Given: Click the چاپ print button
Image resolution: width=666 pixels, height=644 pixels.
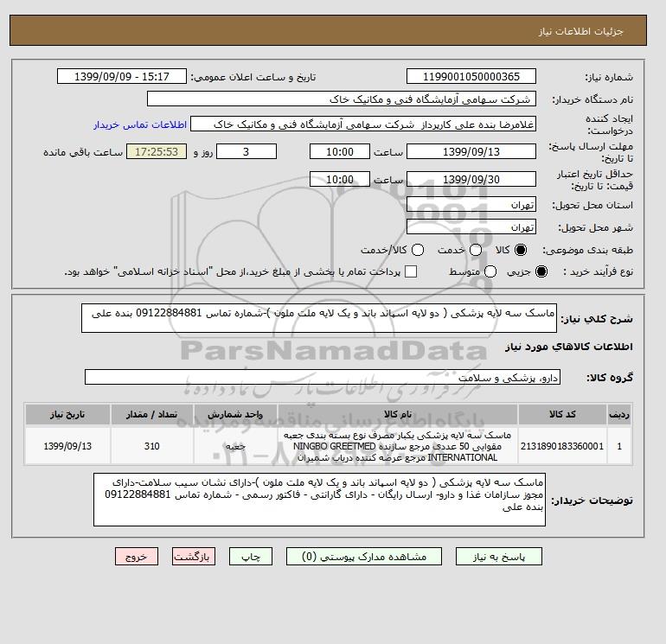Looking at the screenshot, I should click(251, 557).
